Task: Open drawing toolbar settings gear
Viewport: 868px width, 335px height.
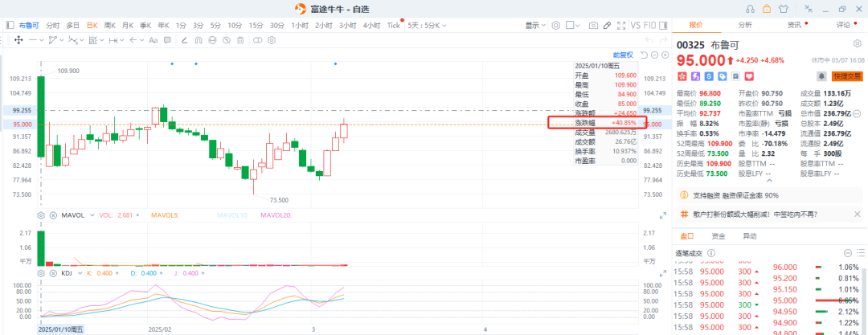Action: [x=272, y=40]
